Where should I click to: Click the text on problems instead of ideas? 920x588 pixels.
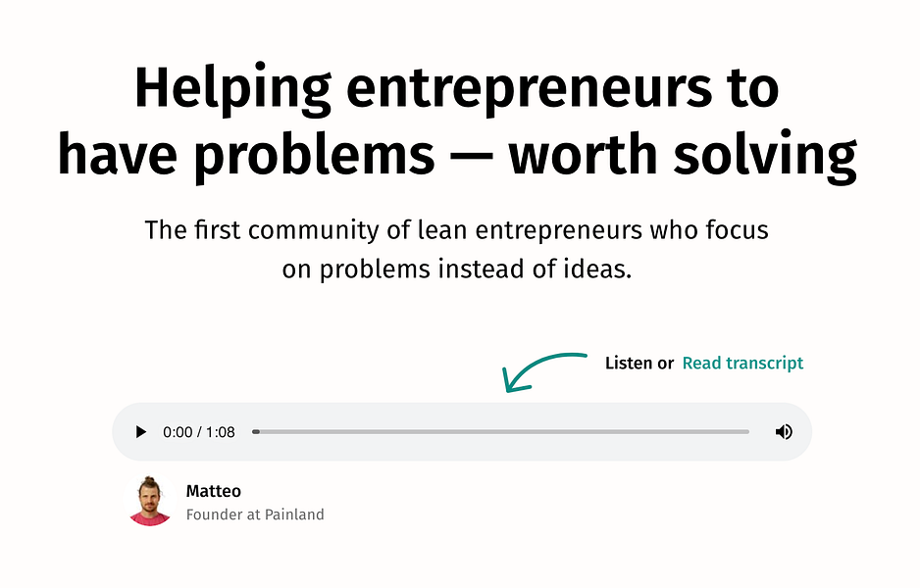(x=457, y=269)
